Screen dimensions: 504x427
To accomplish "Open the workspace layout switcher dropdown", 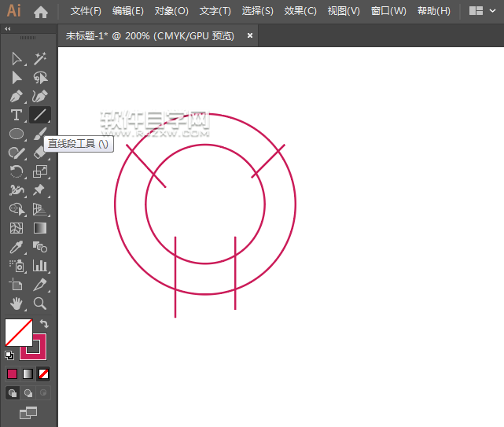I will coord(483,12).
